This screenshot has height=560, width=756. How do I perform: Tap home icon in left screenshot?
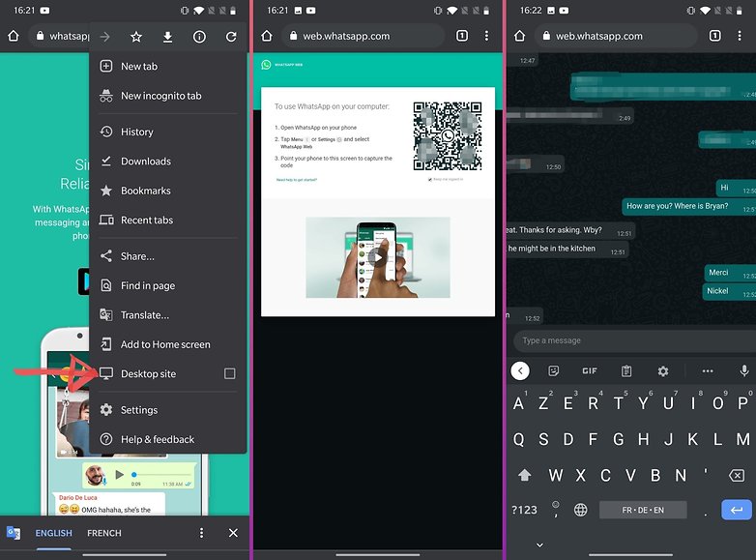click(14, 36)
